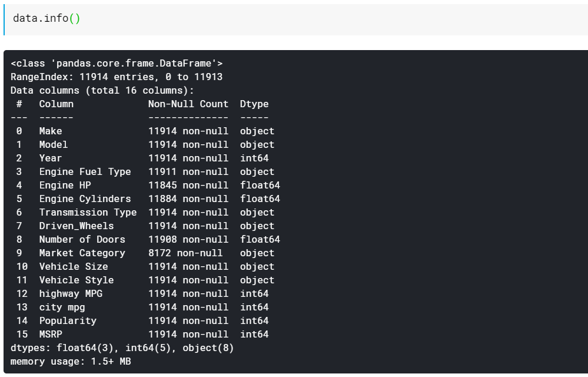The height and width of the screenshot is (377, 588).
Task: Select the 'Vehicle Style' column name
Action: tap(77, 280)
